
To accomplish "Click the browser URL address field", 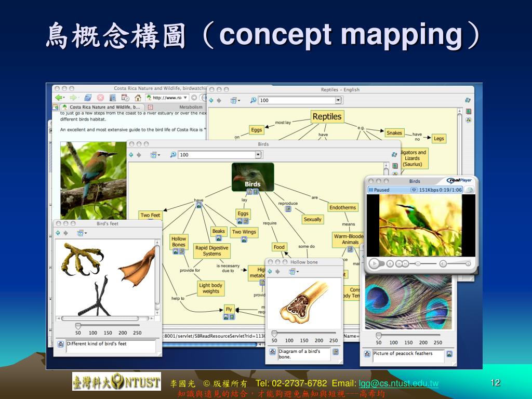I will [167, 98].
